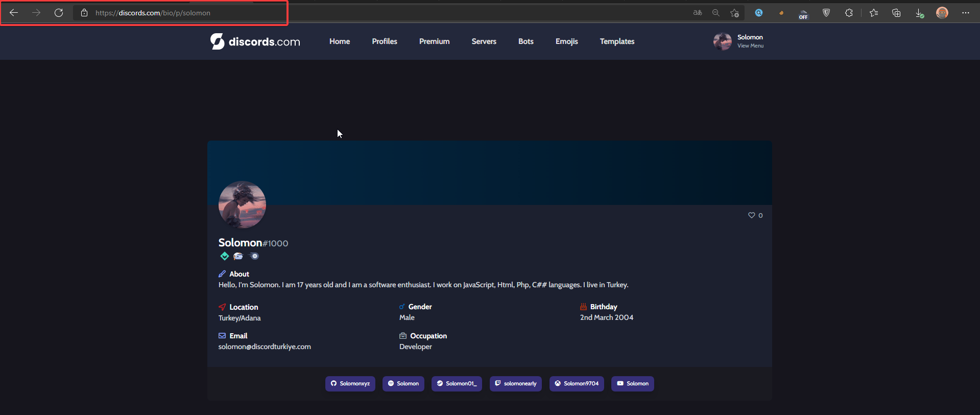
Task: Click the Developer occupation text
Action: coord(416,347)
